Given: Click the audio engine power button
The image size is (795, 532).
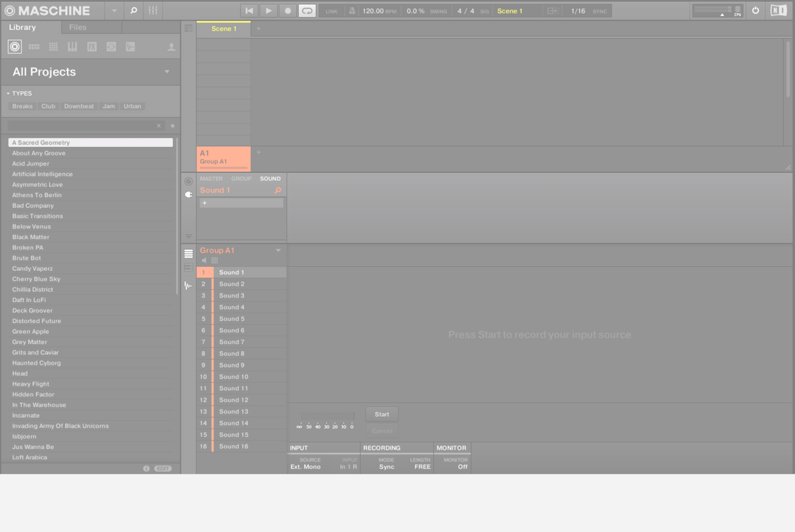Looking at the screenshot, I should [755, 11].
